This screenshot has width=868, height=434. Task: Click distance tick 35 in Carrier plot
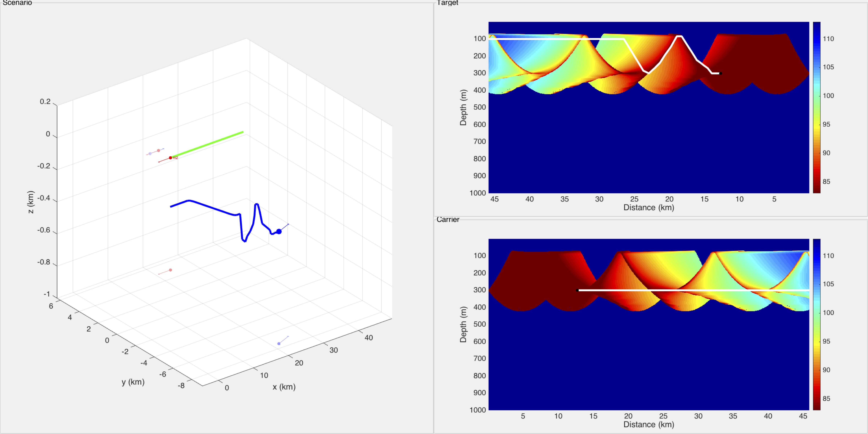(x=733, y=416)
